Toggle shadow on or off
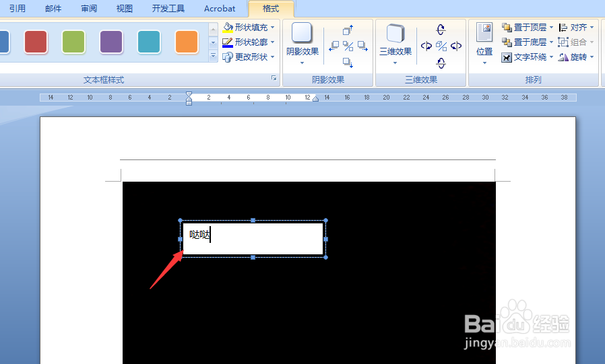The width and height of the screenshot is (605, 364). pyautogui.click(x=348, y=46)
